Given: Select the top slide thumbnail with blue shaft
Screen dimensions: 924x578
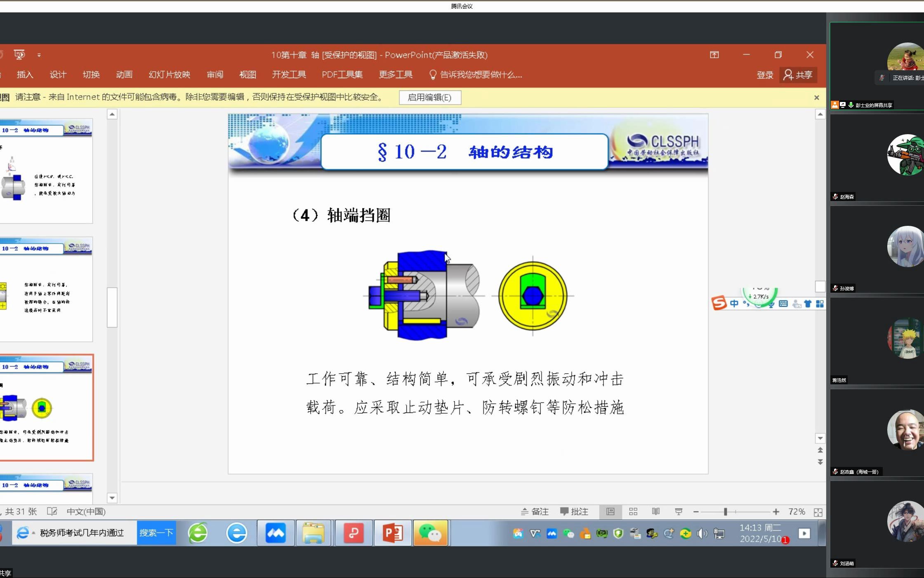Looking at the screenshot, I should click(46, 171).
